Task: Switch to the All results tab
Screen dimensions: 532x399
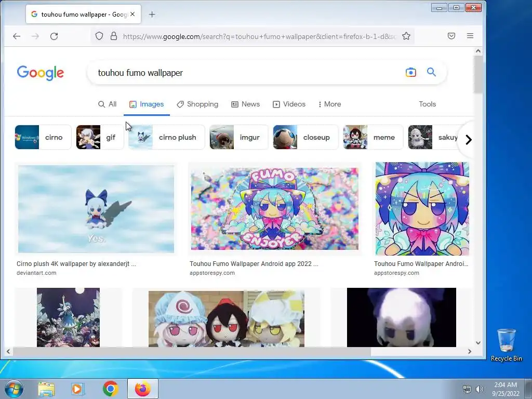Action: click(107, 104)
